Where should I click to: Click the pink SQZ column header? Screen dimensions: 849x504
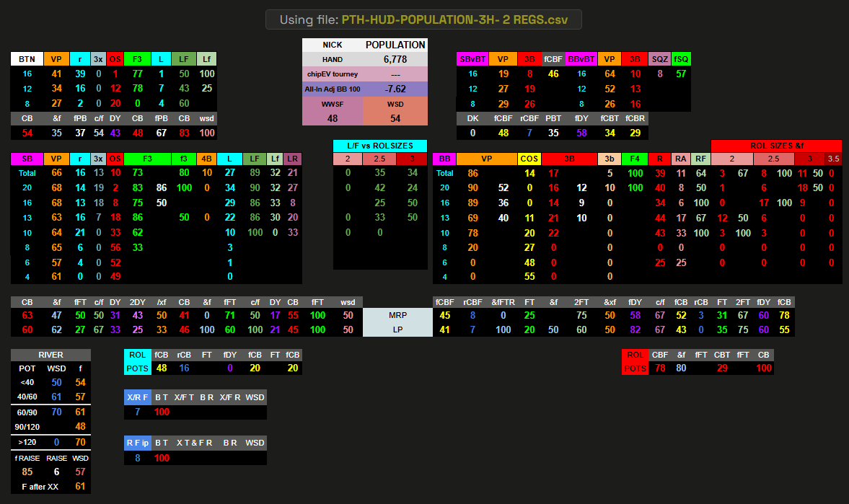coord(659,59)
